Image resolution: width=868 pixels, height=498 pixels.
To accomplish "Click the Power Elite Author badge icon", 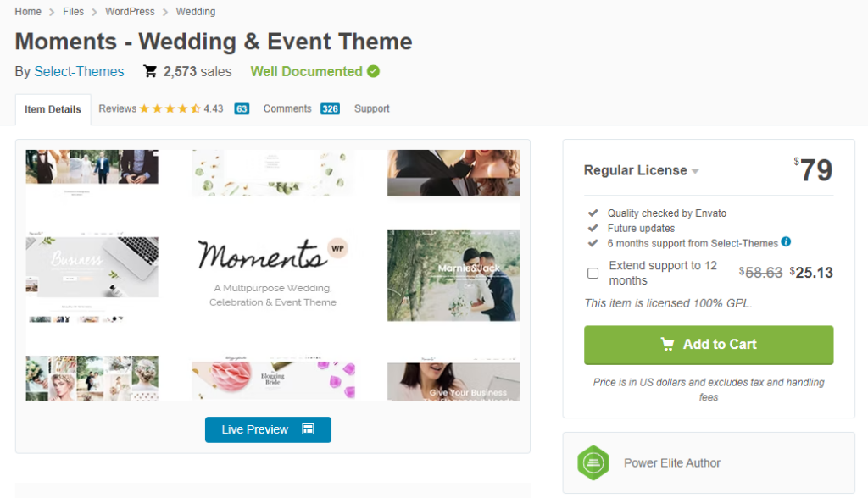I will pos(593,462).
